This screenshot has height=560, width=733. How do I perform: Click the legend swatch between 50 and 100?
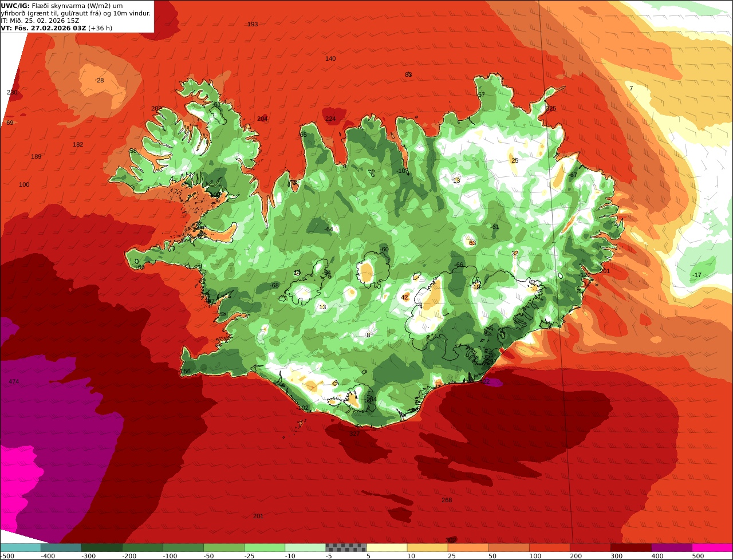[x=509, y=547]
